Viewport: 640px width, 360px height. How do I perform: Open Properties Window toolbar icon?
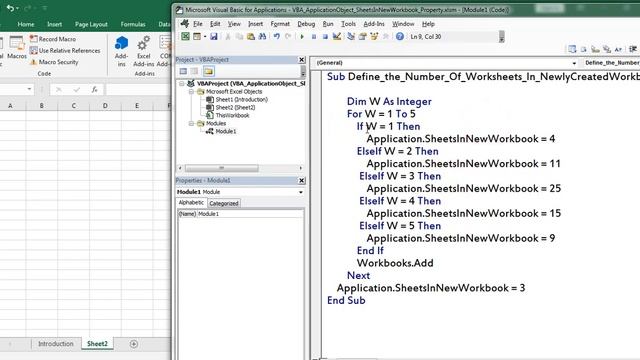coord(362,36)
